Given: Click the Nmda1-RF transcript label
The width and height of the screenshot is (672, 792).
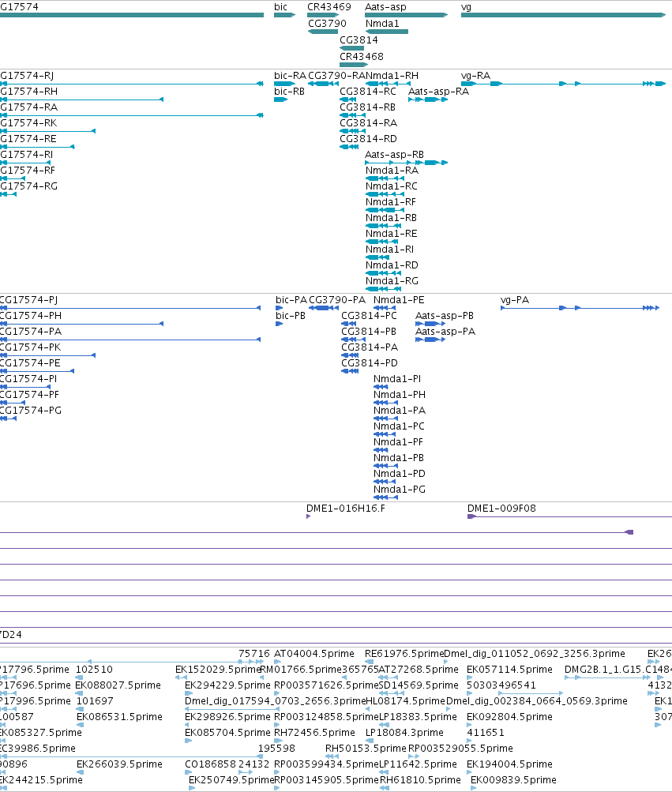Looking at the screenshot, I should [391, 202].
